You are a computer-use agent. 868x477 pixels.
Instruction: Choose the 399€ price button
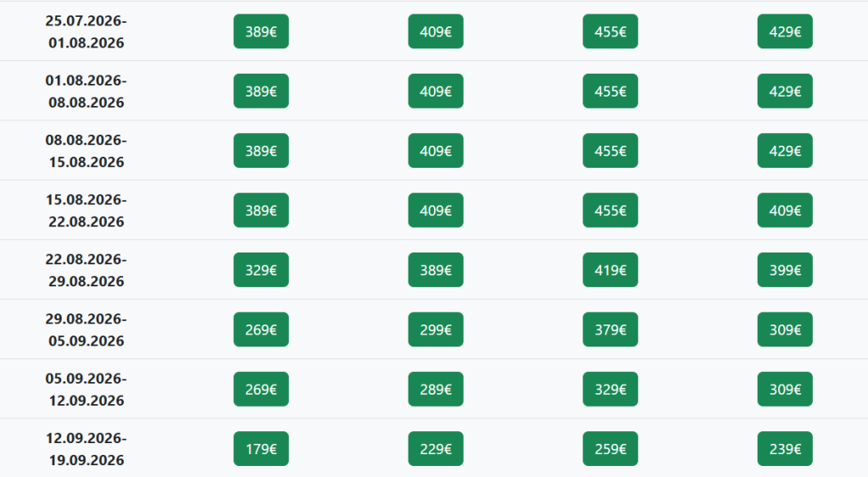[785, 270]
